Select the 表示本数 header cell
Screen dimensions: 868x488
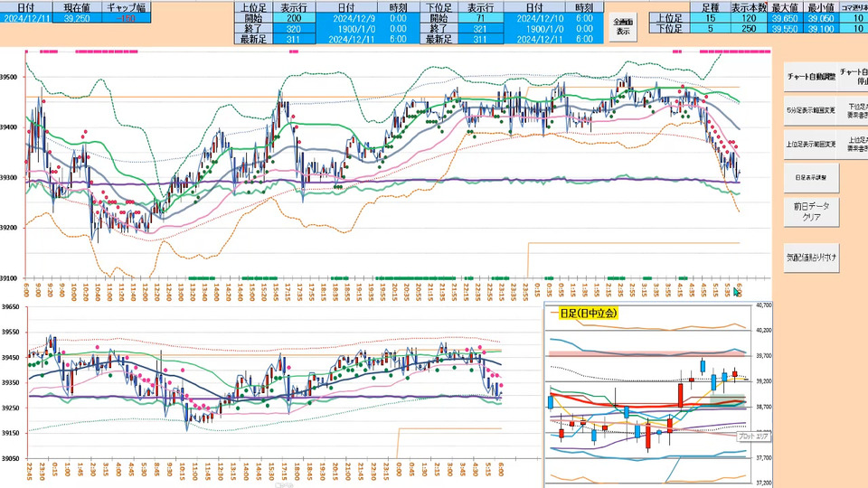[x=749, y=8]
